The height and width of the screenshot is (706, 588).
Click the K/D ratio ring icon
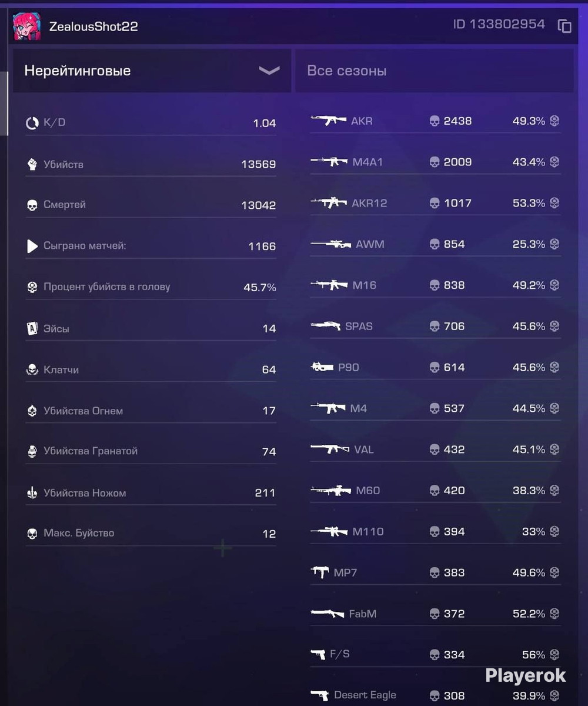[x=32, y=123]
